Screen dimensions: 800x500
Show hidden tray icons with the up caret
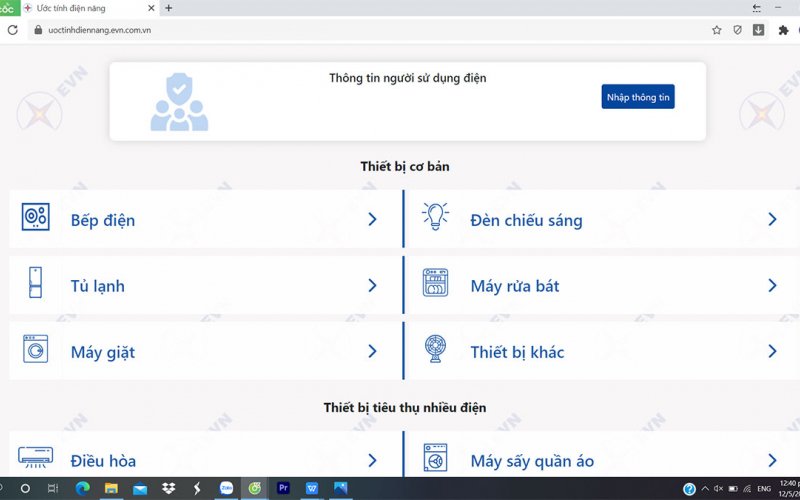click(705, 489)
